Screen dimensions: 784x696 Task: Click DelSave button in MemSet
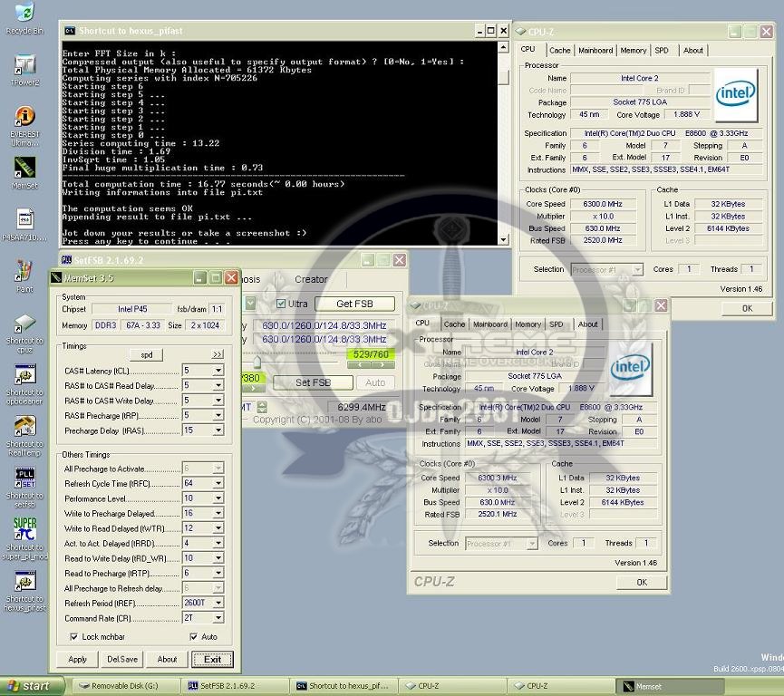tap(122, 659)
